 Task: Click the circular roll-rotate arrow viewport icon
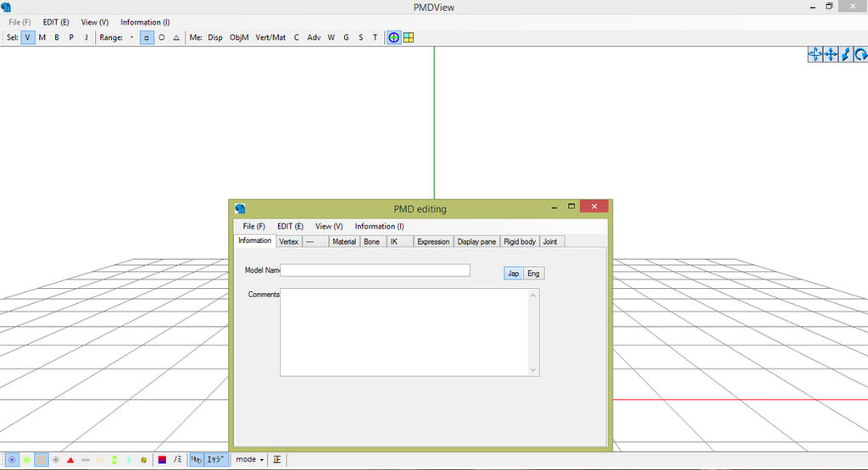click(x=861, y=54)
